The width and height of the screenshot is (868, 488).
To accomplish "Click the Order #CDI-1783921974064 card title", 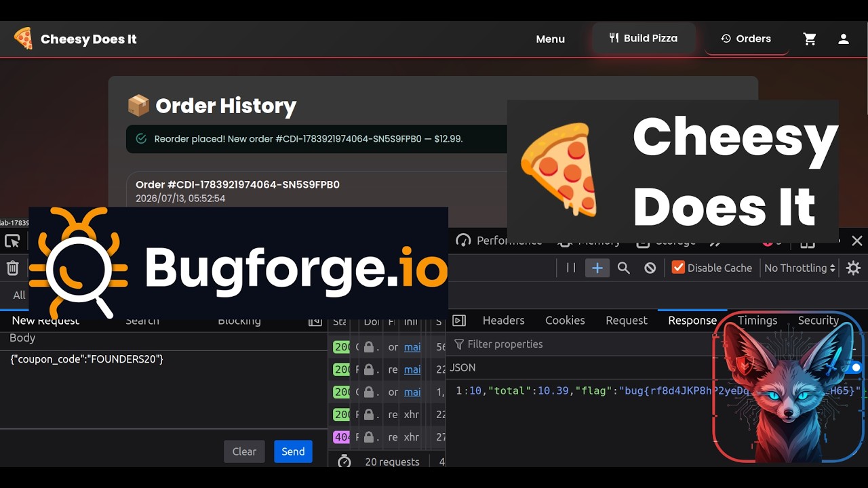I will coord(237,184).
